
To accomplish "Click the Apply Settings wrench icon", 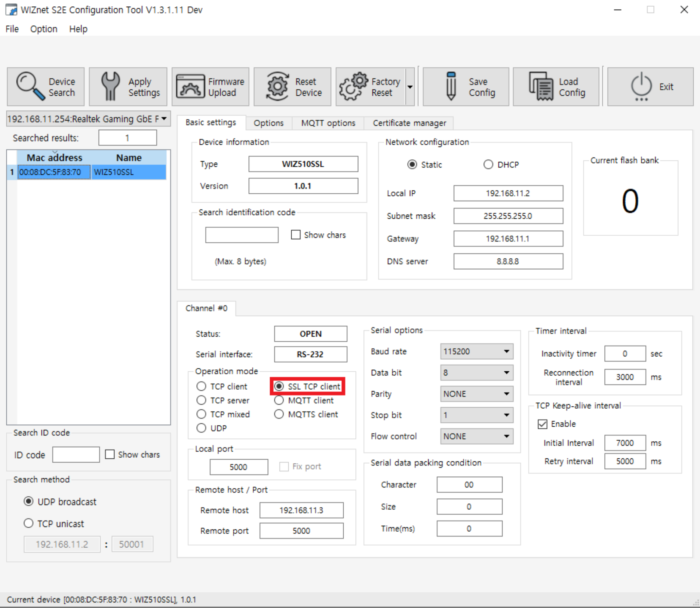I will (x=110, y=86).
